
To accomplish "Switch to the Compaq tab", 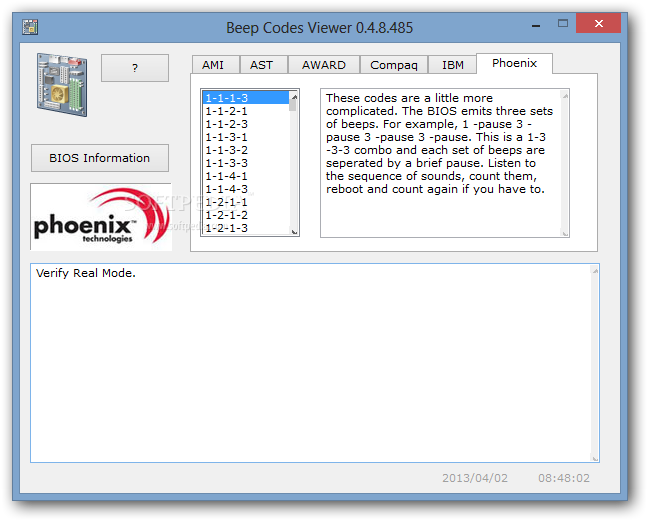I will [x=394, y=65].
